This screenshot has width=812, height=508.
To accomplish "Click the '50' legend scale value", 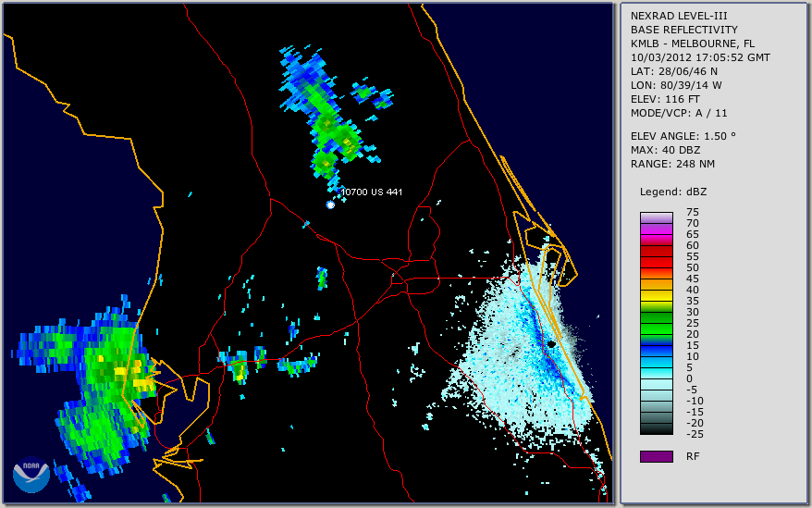I will [693, 267].
